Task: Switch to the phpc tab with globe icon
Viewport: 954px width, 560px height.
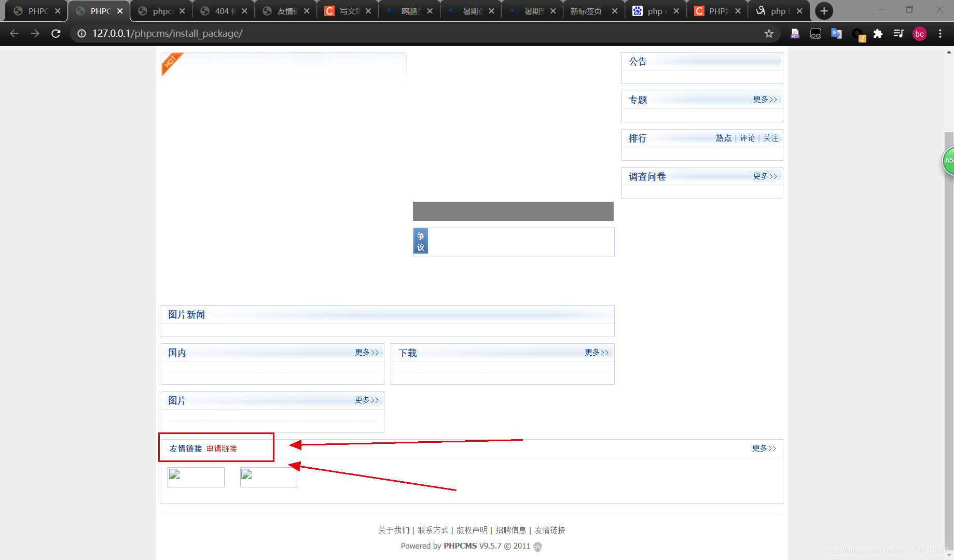Action: (x=161, y=11)
